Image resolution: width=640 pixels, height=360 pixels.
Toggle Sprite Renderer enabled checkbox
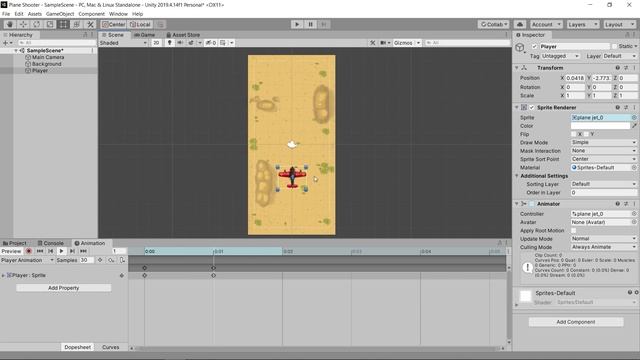tap(532, 107)
